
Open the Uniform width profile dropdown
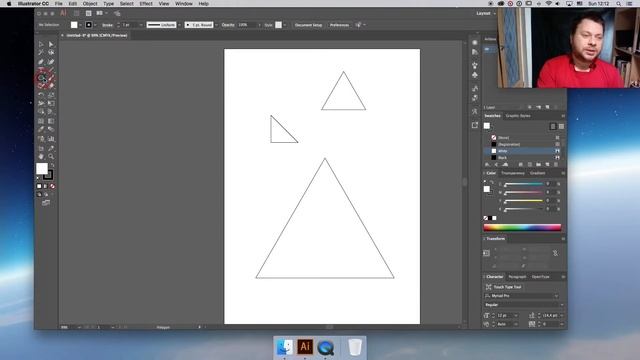(179, 25)
